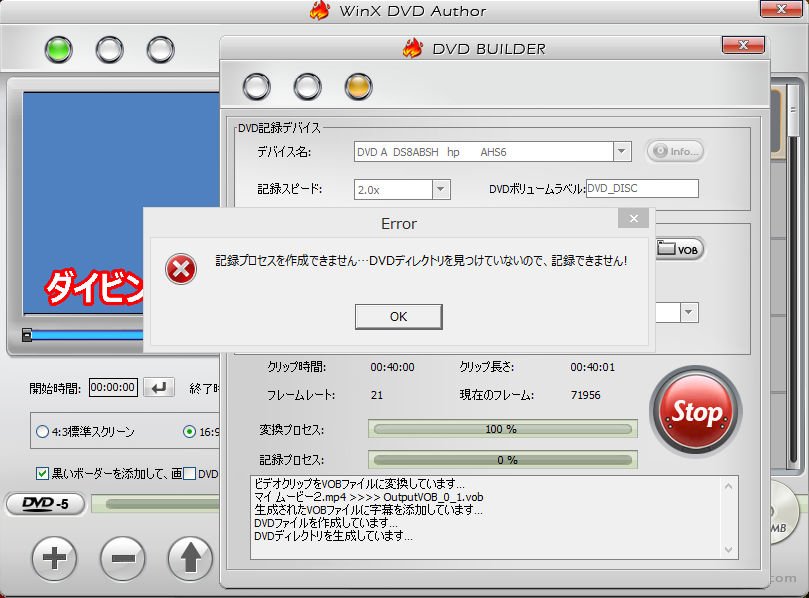Click log line ビデオクリップをVOBファイルに変換しています...

360,484
